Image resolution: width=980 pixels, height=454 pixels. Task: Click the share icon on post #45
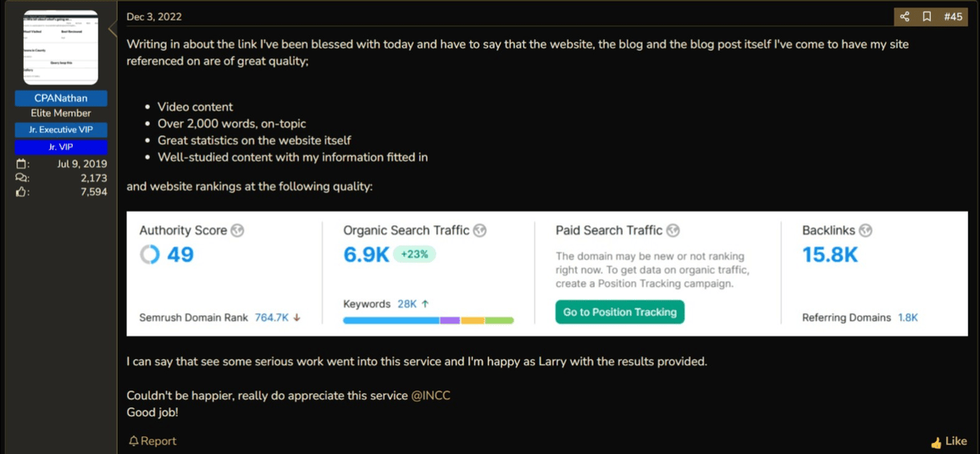pos(905,17)
